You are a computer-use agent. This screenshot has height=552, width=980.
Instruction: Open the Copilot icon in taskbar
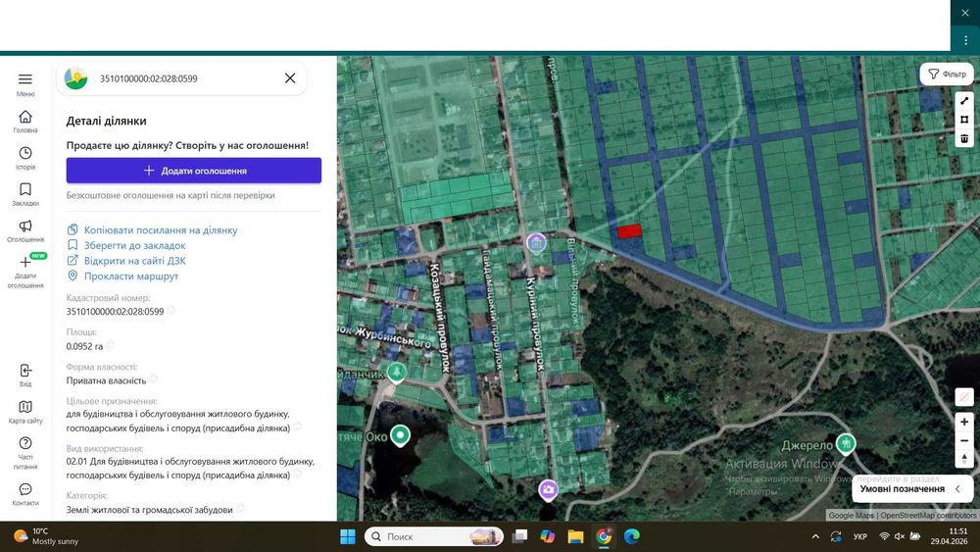(548, 536)
